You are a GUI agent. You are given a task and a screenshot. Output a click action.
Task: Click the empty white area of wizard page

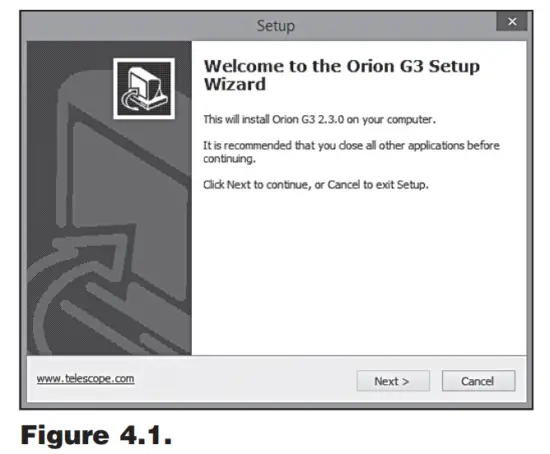click(x=358, y=274)
